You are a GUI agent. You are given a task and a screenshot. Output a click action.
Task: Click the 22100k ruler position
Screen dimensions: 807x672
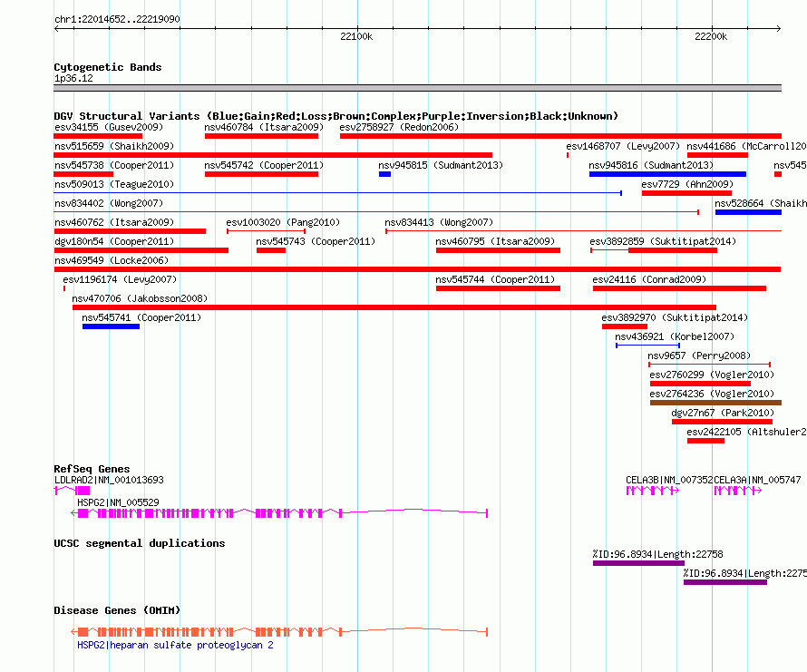(356, 36)
